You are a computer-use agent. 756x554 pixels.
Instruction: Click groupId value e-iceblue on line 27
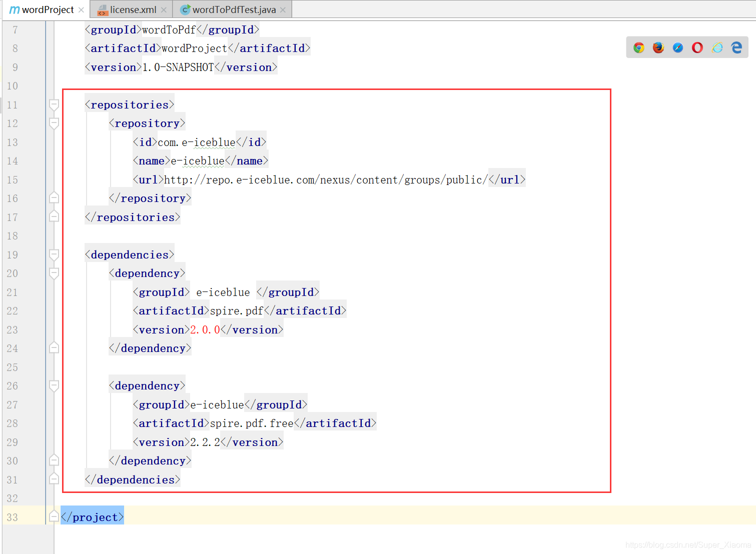217,405
